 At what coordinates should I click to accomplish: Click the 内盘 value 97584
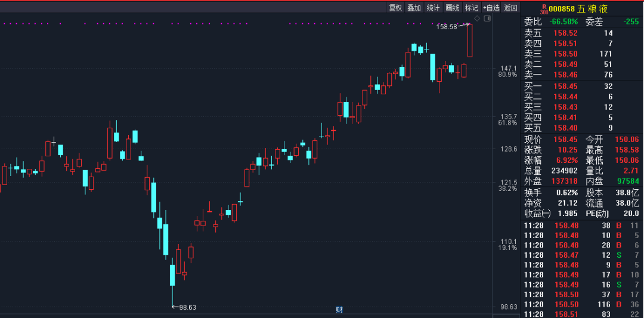[x=628, y=181]
